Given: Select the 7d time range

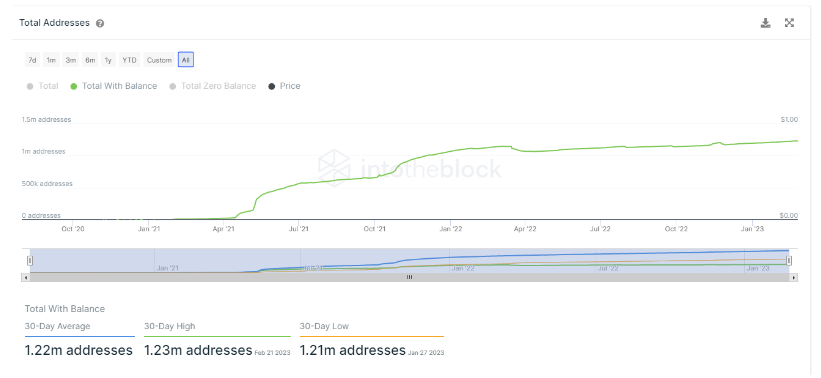Looking at the screenshot, I should tap(32, 60).
